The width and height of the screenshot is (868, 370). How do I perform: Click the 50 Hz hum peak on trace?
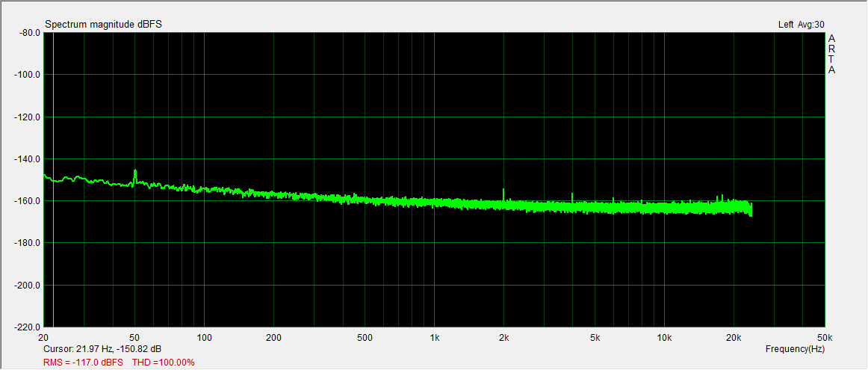[x=135, y=173]
